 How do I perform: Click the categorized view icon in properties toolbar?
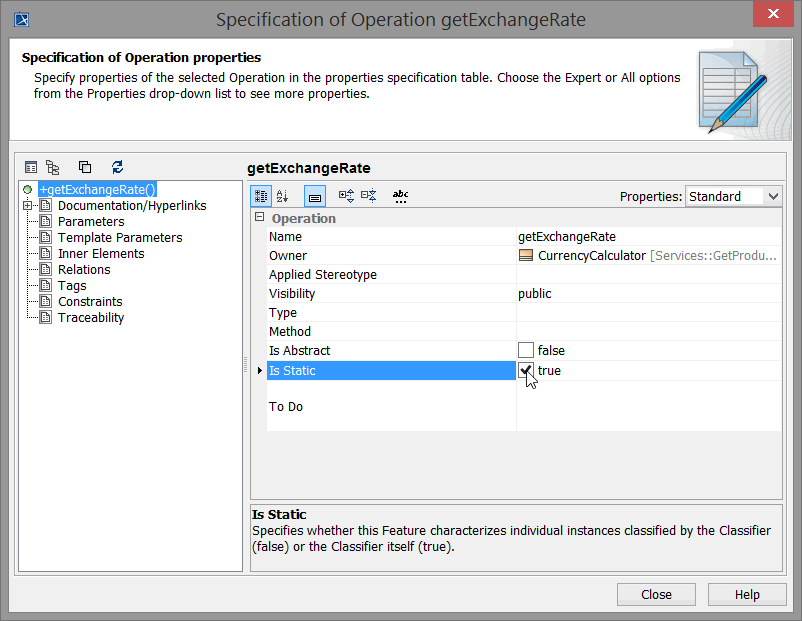click(x=259, y=196)
